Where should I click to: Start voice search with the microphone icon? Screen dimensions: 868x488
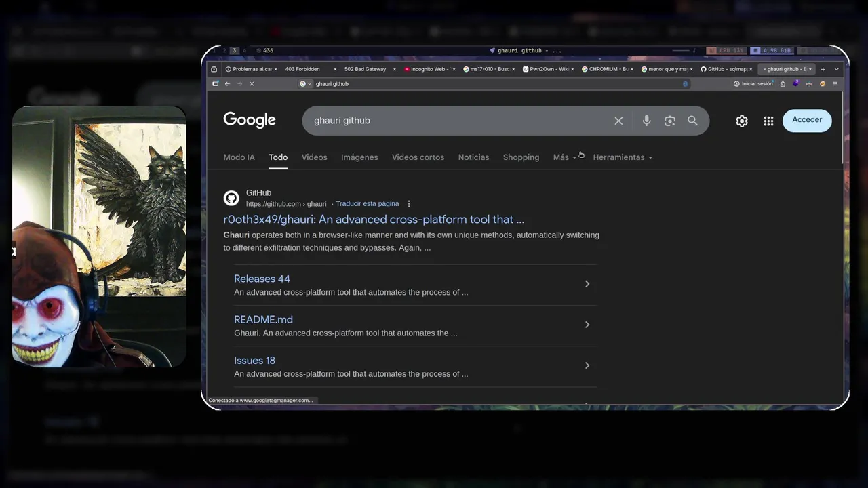(x=646, y=121)
